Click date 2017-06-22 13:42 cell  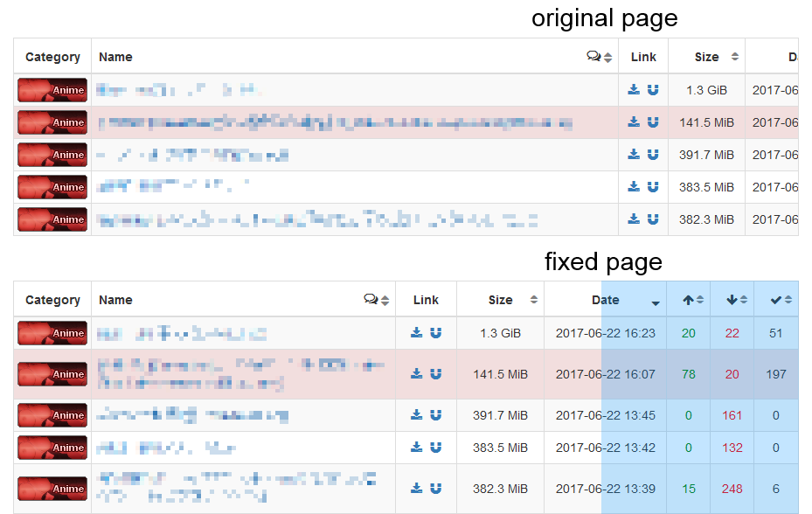click(x=606, y=448)
